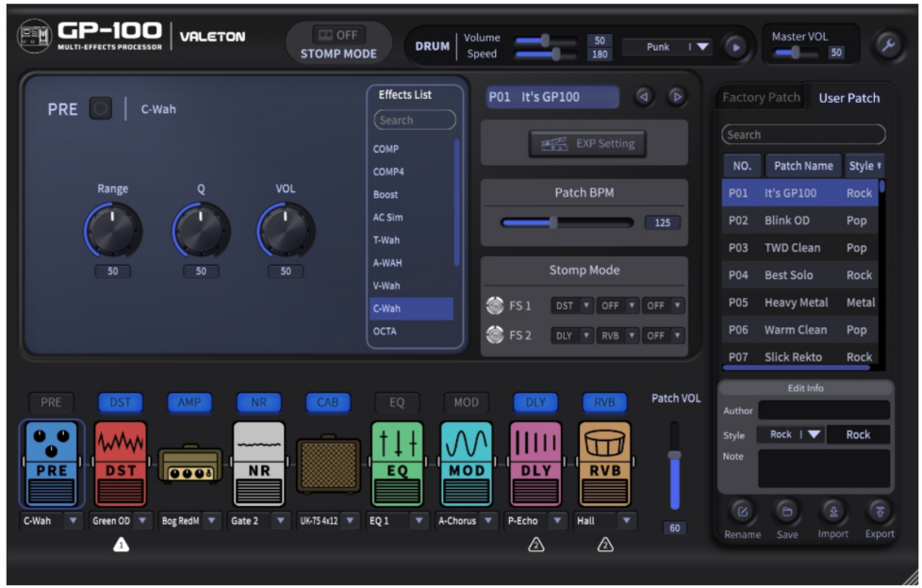Toggle the PRE module label on
This screenshot has height=588, width=922.
coord(51,402)
